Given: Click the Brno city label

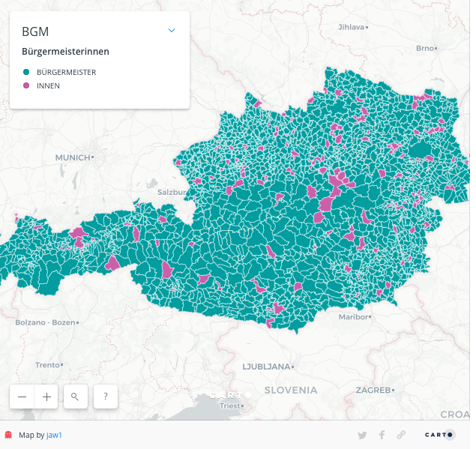Looking at the screenshot, I should pos(425,48).
